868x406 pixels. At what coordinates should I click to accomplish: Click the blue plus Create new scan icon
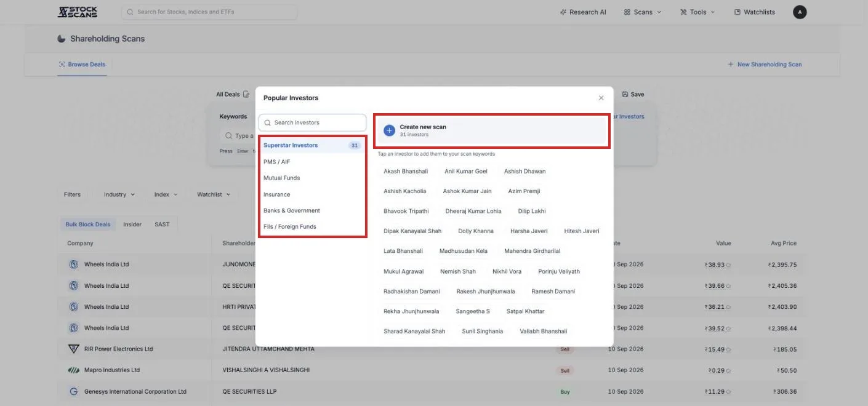pyautogui.click(x=389, y=130)
